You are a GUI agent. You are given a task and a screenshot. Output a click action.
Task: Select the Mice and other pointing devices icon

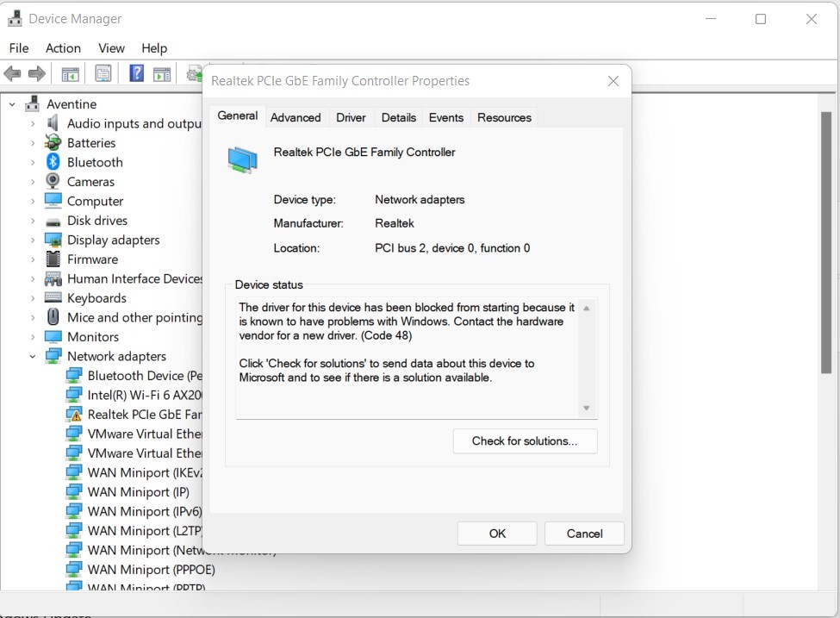click(x=53, y=317)
